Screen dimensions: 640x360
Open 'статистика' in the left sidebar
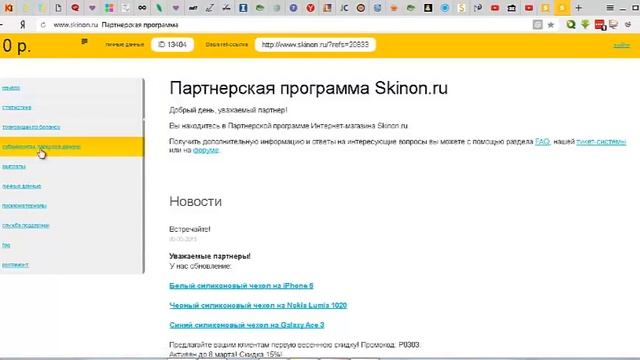point(17,107)
